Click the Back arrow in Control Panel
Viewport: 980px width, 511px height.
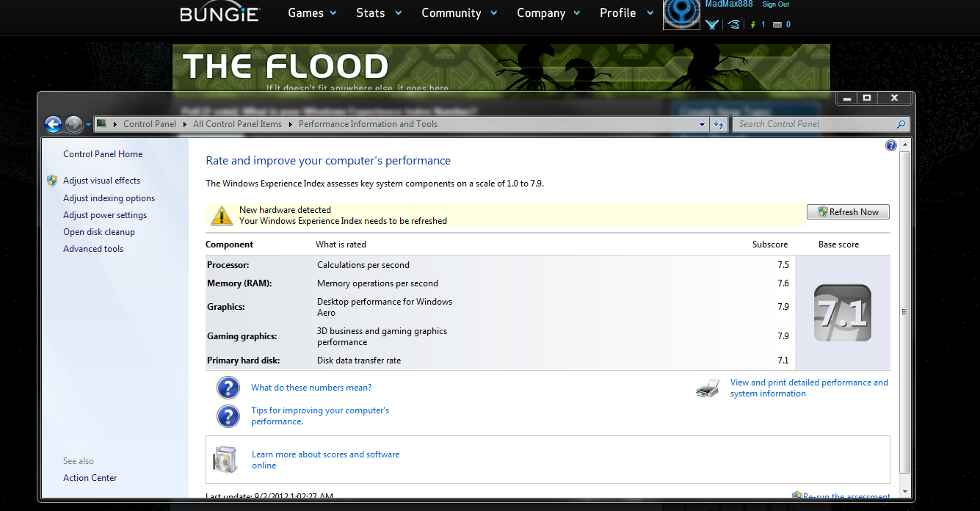pos(53,125)
